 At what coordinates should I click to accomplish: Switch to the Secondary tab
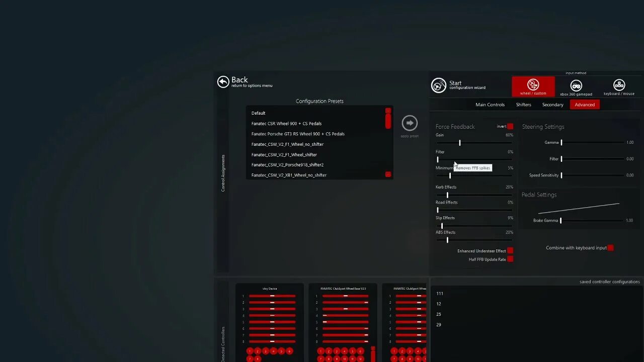point(552,104)
